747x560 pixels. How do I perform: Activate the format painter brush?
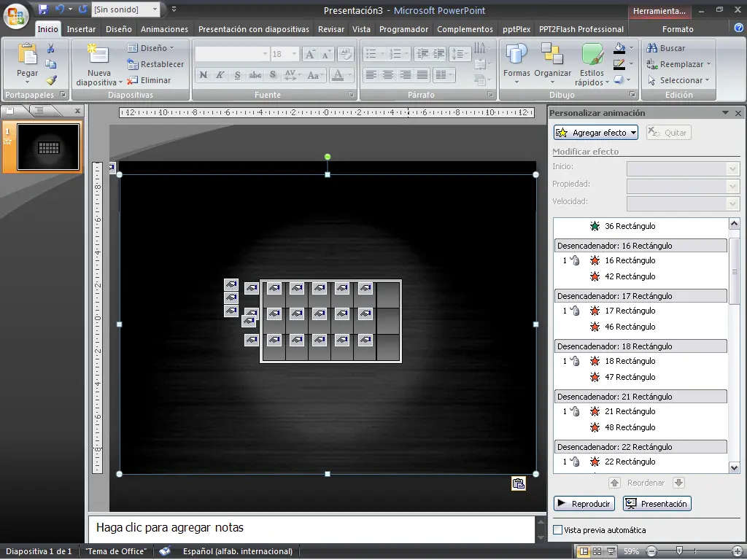[x=51, y=80]
